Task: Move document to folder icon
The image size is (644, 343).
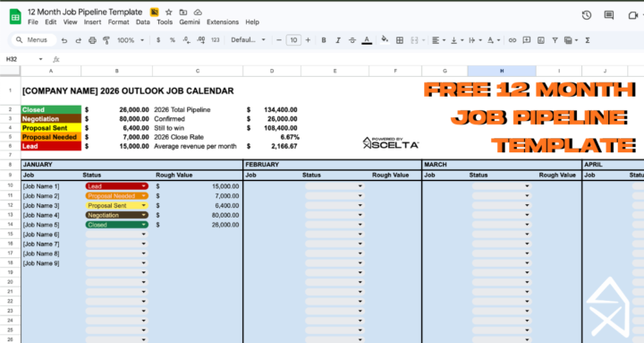Action: [183, 13]
